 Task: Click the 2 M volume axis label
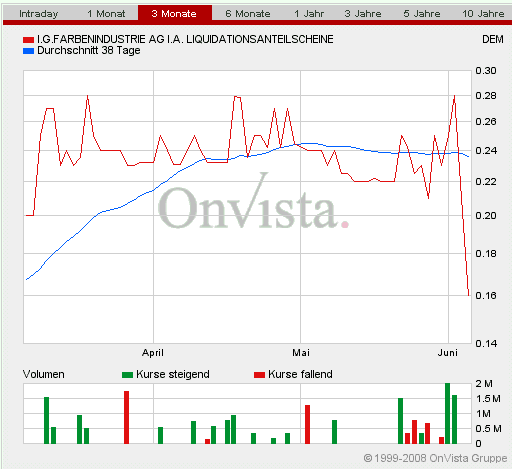[484, 384]
